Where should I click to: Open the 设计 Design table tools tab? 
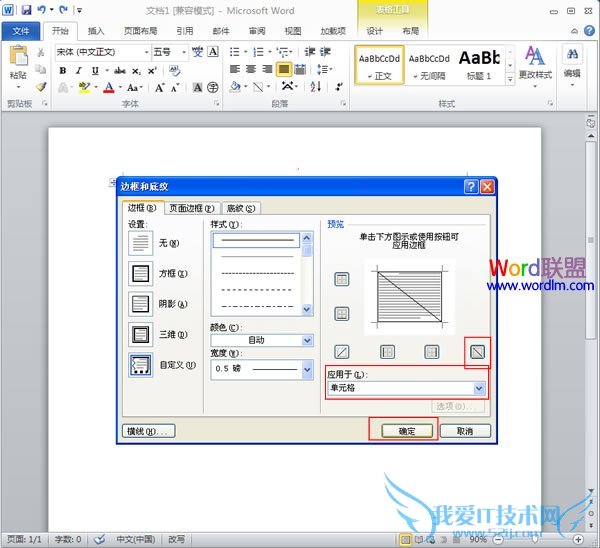click(374, 31)
